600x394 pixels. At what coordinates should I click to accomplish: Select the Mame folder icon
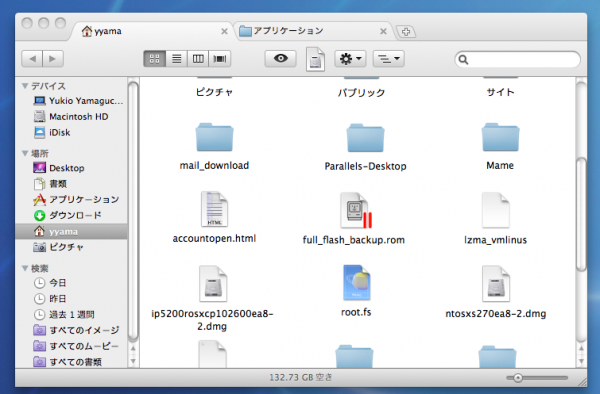pos(500,137)
